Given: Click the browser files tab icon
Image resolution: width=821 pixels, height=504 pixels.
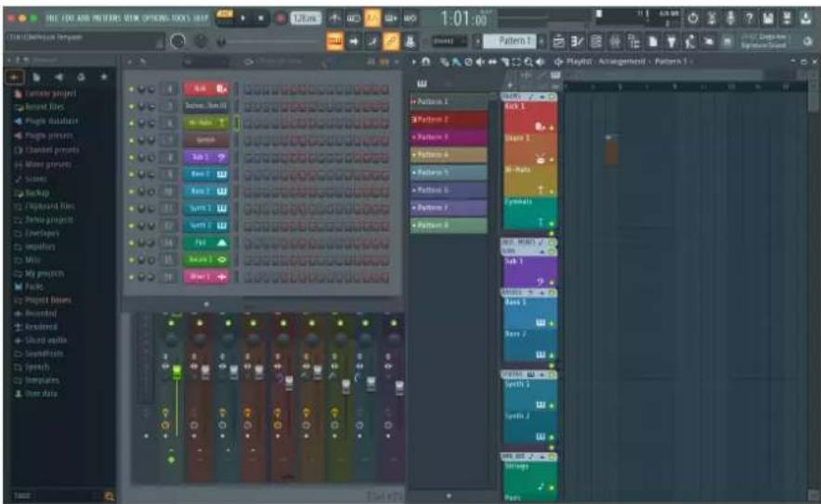Looking at the screenshot, I should coord(36,77).
